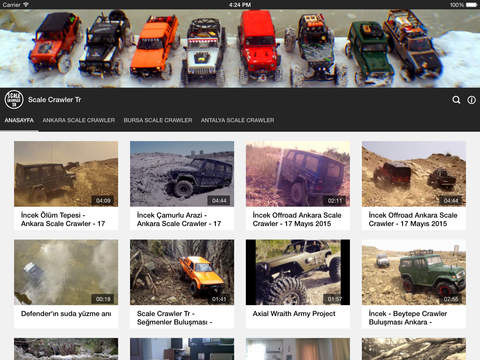Click the Axial Wraith Army Project title
Image resolution: width=480 pixels, height=360 pixels.
(294, 314)
